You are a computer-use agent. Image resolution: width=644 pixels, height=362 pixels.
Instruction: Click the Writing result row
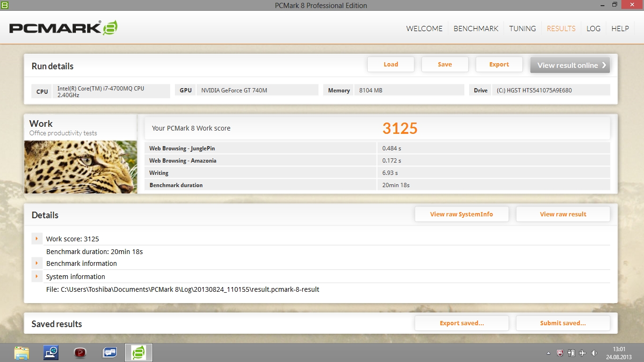377,173
